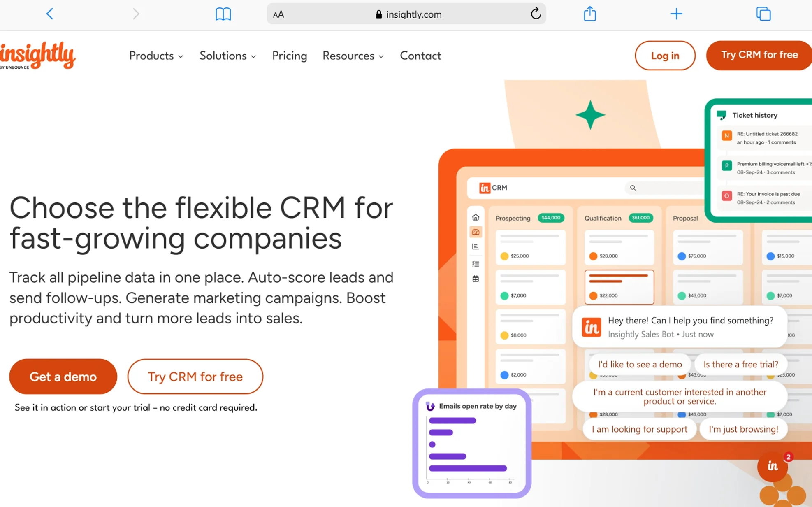Go back with the Safari back arrow
Viewport: 812px width, 507px height.
(x=50, y=14)
